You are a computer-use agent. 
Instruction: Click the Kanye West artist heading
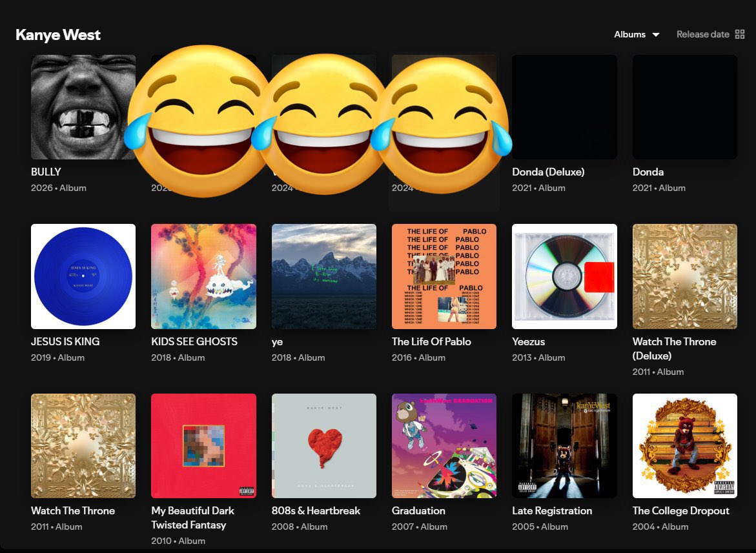(x=58, y=35)
